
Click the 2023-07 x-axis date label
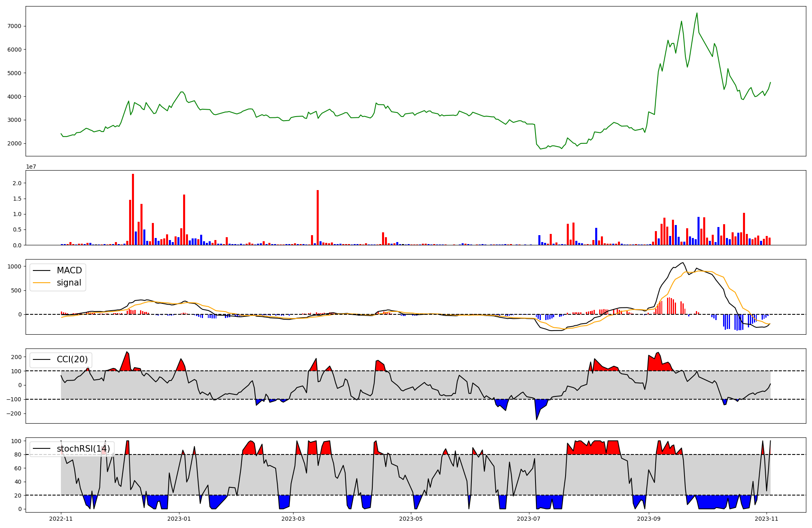pos(529,519)
